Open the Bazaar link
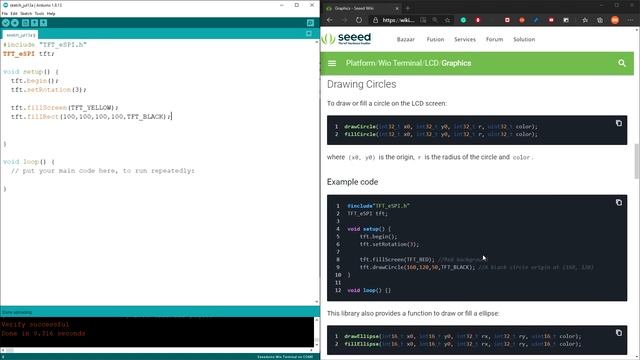This screenshot has width=640, height=360. click(x=406, y=40)
